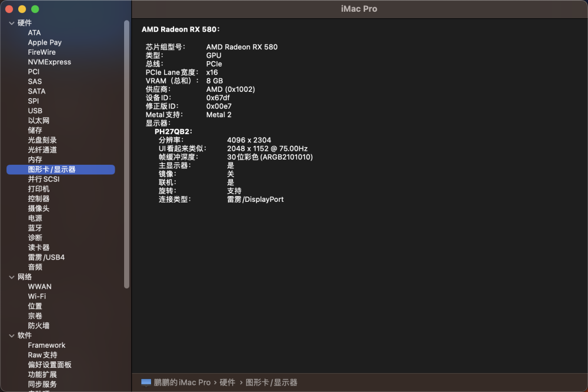This screenshot has height=392, width=588.
Task: Select ATA in the sidebar
Action: click(x=34, y=33)
